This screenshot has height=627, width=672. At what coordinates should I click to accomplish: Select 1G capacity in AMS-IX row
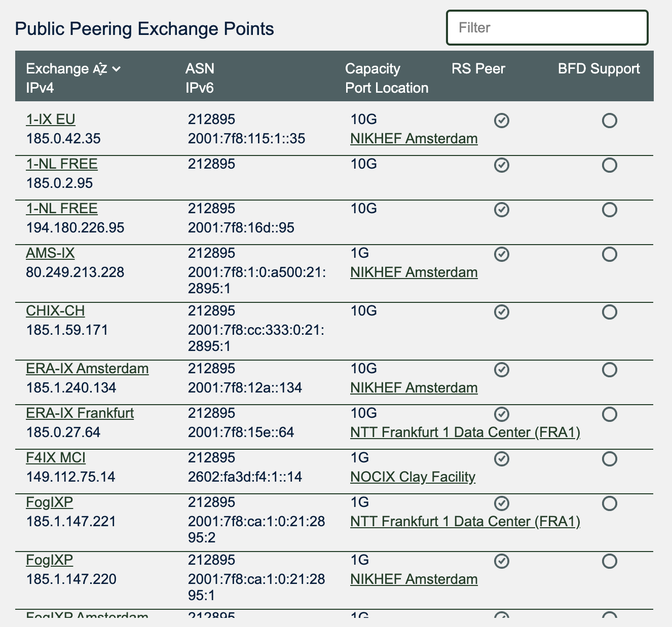[360, 253]
